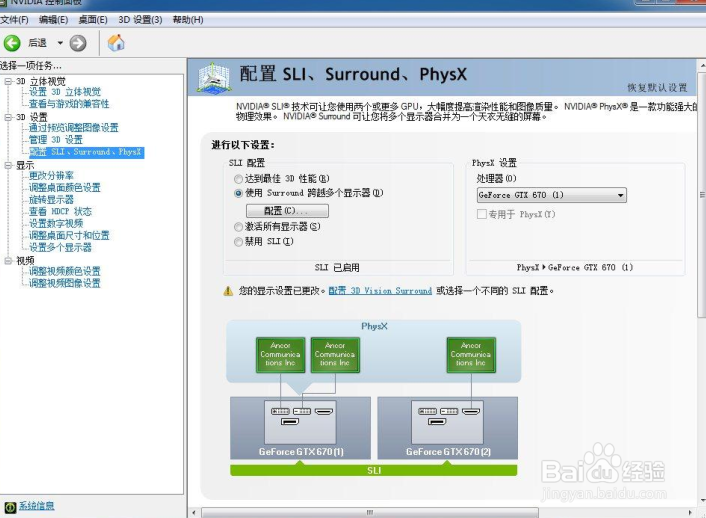The width and height of the screenshot is (706, 518).
Task: Select 设置数字视频 in tree
Action: [x=56, y=223]
